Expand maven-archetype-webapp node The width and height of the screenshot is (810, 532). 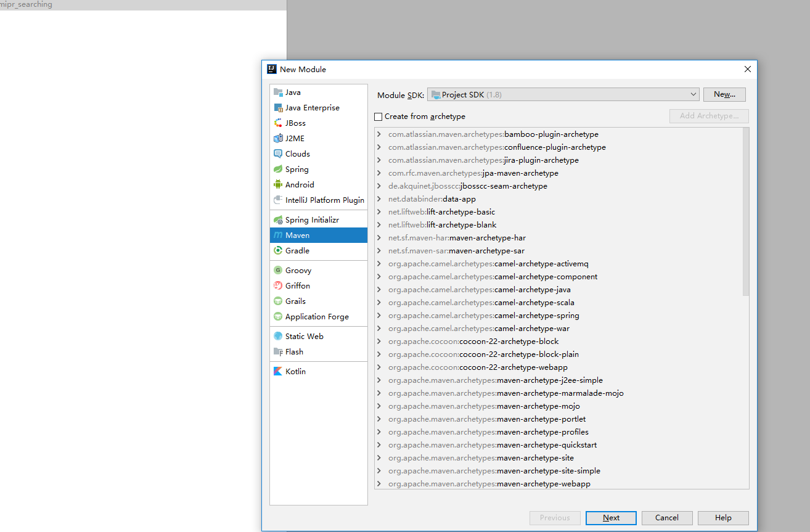click(x=379, y=484)
